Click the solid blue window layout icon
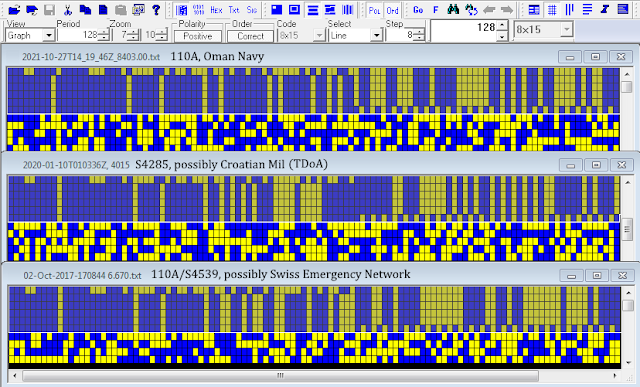Image resolution: width=640 pixels, height=387 pixels. (277, 10)
